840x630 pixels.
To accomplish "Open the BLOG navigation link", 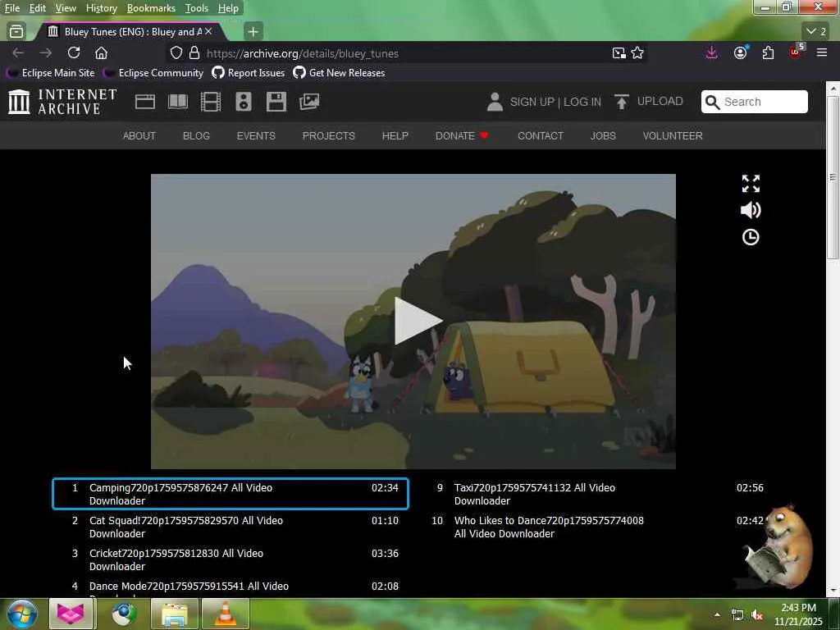I will pyautogui.click(x=196, y=136).
